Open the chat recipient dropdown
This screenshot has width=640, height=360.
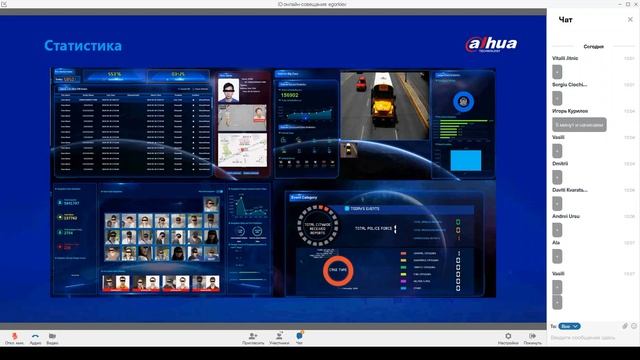pyautogui.click(x=569, y=326)
